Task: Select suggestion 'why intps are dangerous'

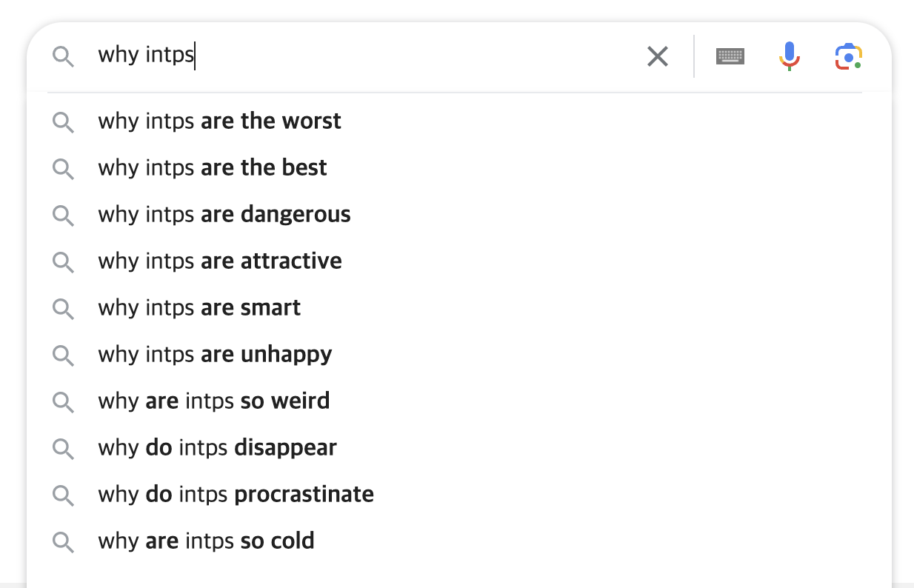Action: tap(224, 216)
